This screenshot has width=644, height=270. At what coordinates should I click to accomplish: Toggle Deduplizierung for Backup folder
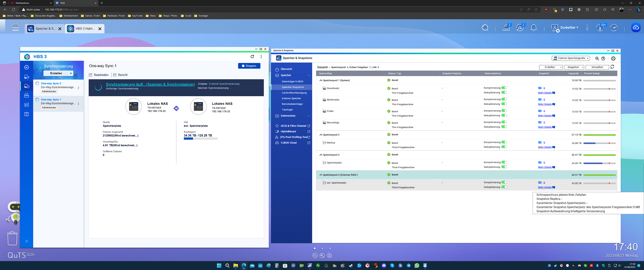(504, 147)
